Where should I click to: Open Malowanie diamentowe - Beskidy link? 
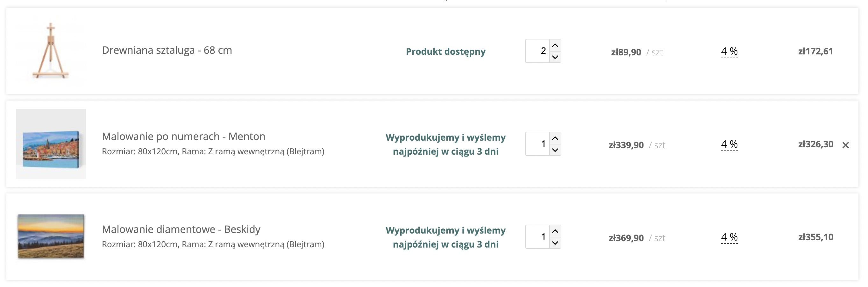click(x=181, y=229)
